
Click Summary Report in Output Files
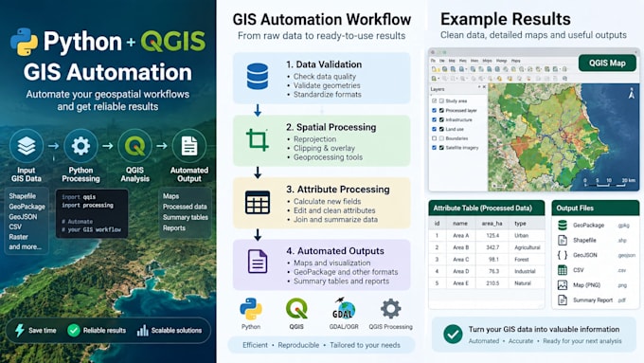593,300
